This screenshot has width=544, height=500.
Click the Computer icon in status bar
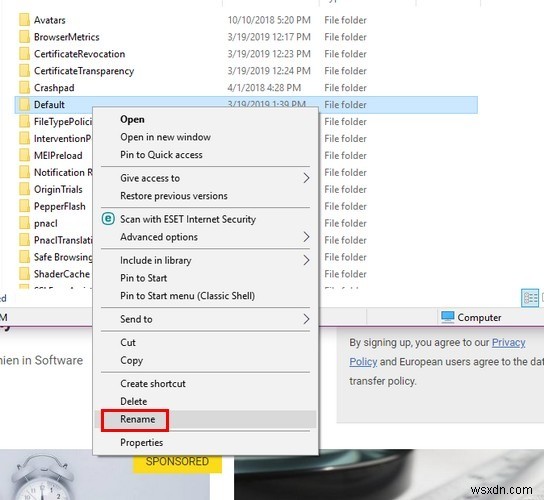[448, 317]
